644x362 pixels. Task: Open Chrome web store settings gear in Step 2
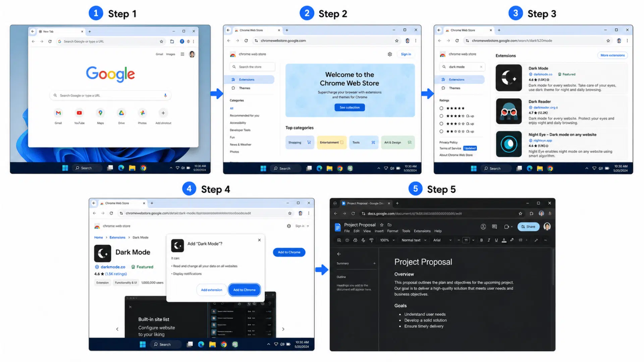[390, 54]
